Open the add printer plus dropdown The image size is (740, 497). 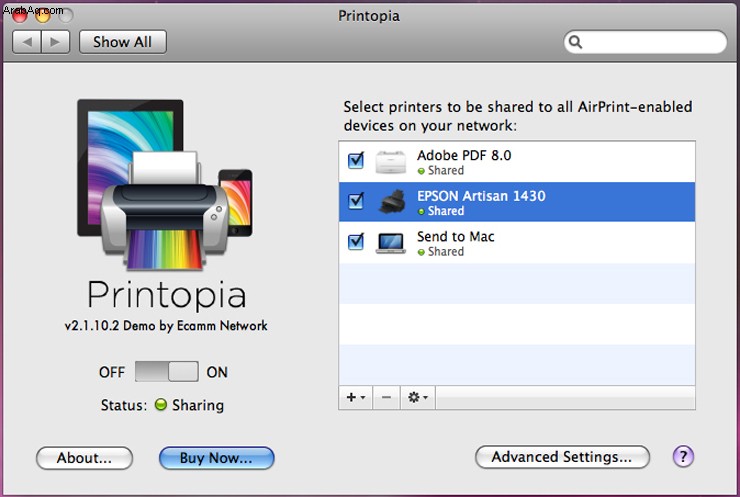[x=355, y=397]
